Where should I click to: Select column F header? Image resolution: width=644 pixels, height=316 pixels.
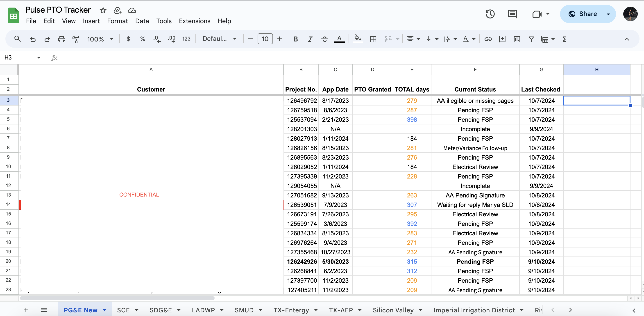[x=475, y=70]
